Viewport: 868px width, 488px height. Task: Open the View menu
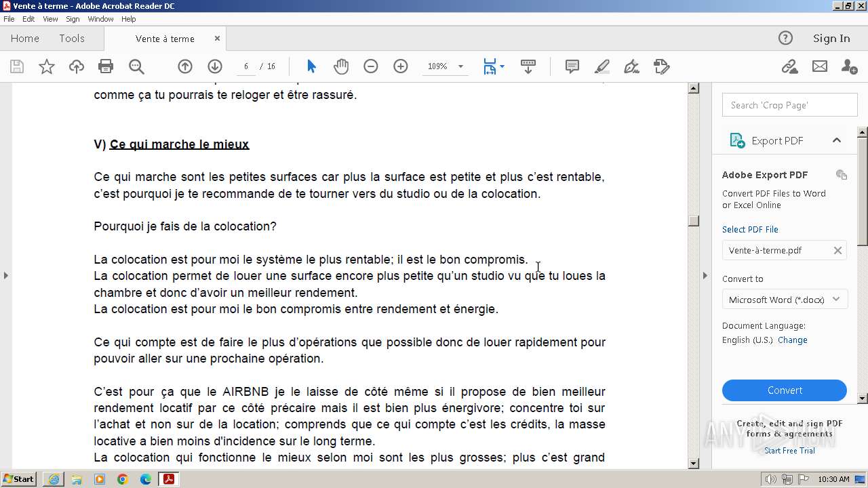pos(50,19)
